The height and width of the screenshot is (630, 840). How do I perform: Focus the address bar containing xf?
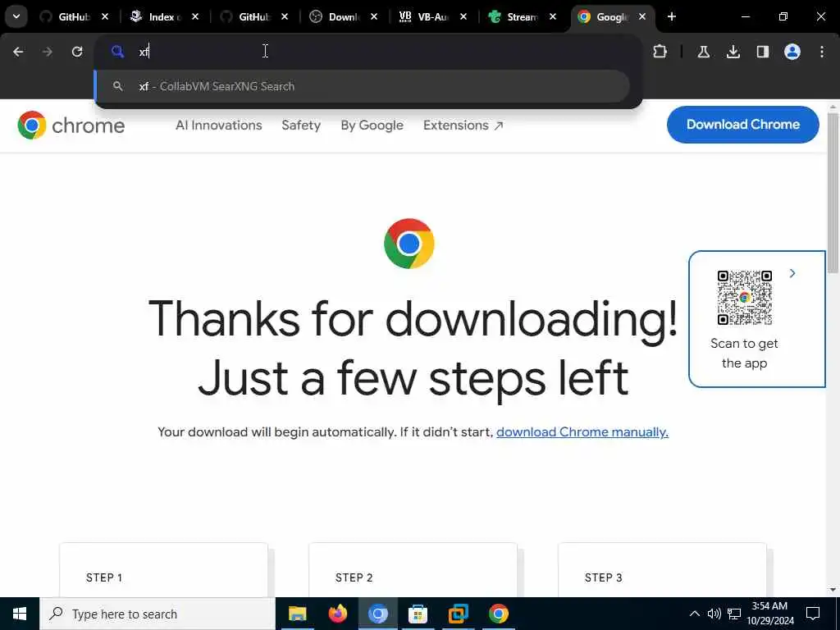[x=368, y=52]
